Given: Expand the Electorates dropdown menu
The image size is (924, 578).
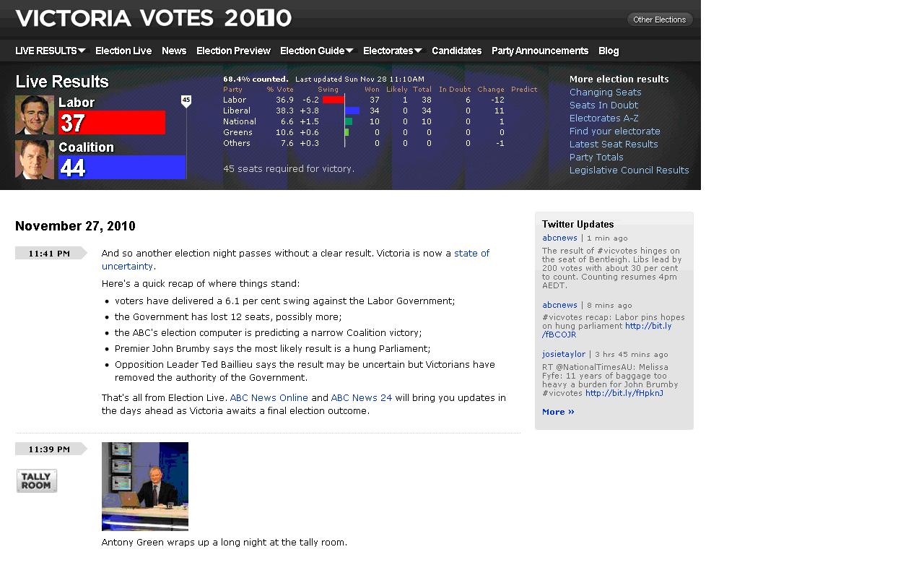Looking at the screenshot, I should click(x=392, y=51).
